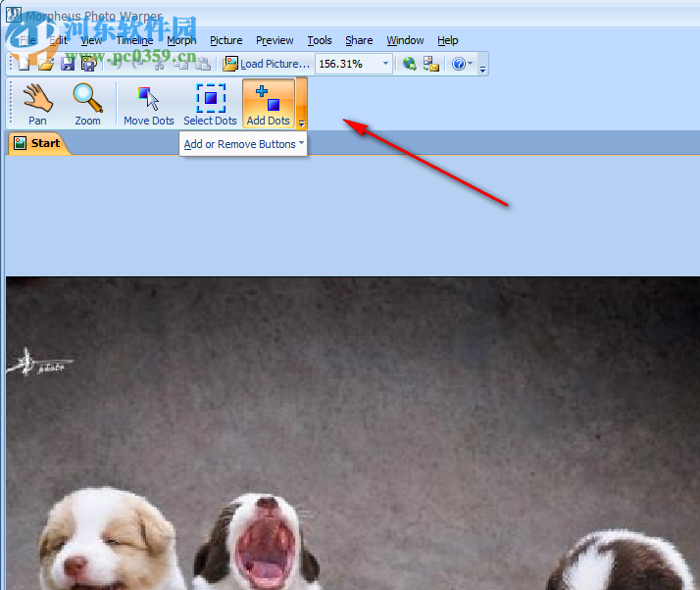
Task: Open standard toolbar options overflow arrow
Action: click(x=482, y=70)
